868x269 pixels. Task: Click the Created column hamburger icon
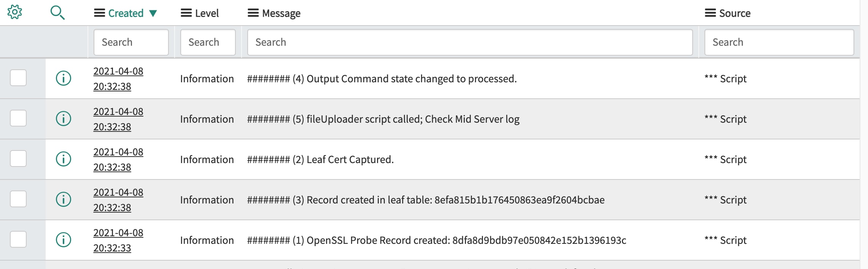[99, 12]
